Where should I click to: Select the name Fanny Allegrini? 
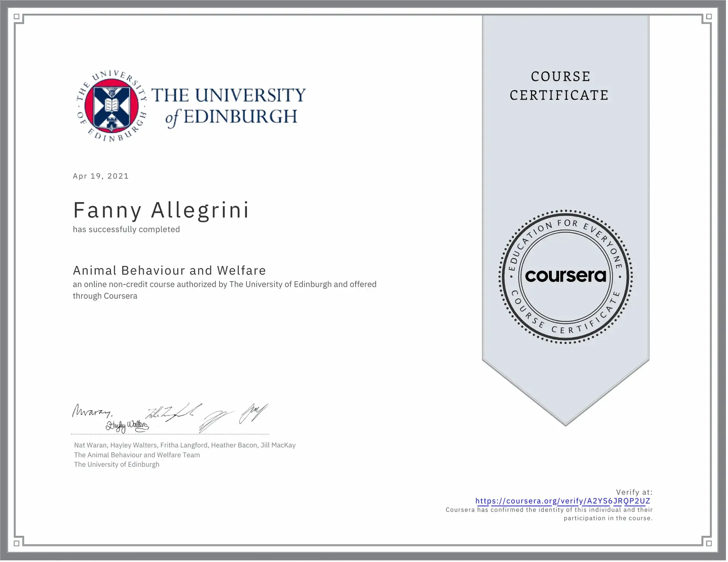[162, 211]
